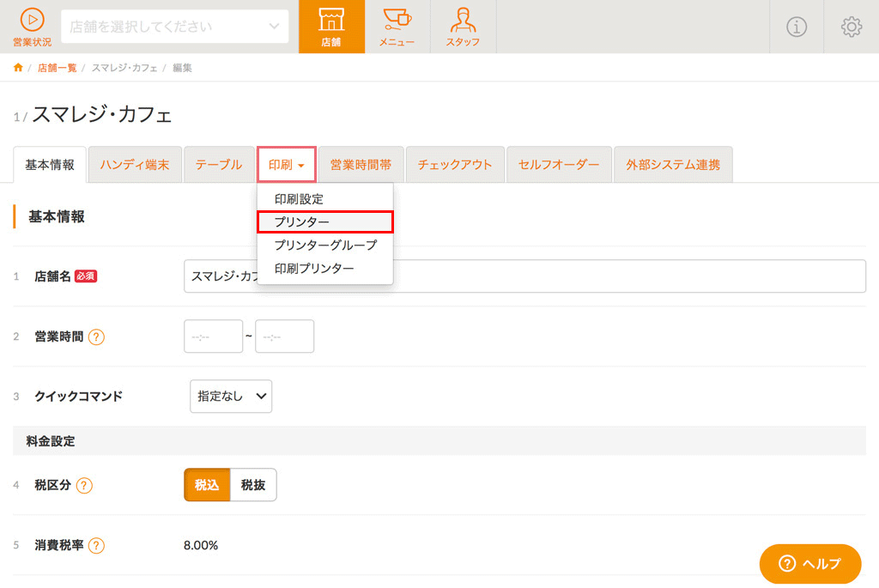879x588 pixels.
Task: Show help for 営業時間 question icon
Action: coord(96,336)
